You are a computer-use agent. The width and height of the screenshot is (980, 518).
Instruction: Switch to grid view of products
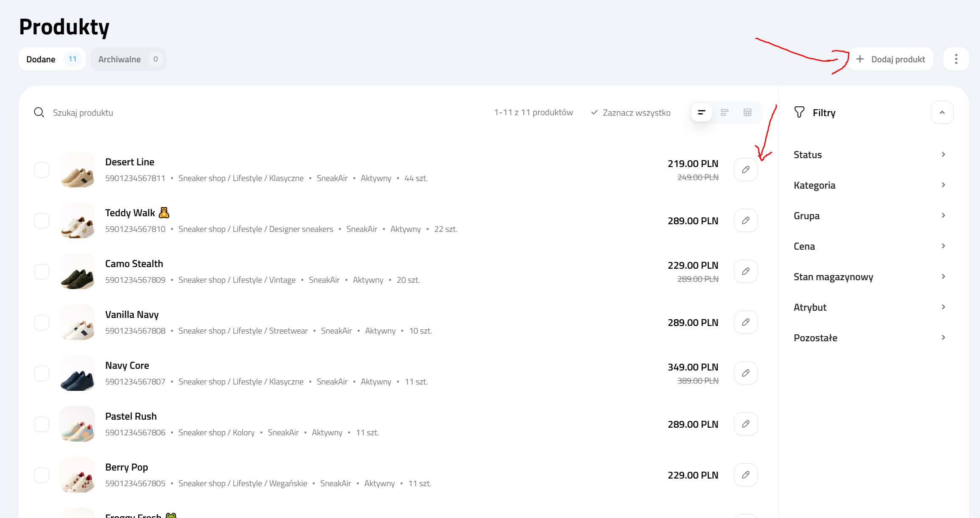click(x=747, y=112)
